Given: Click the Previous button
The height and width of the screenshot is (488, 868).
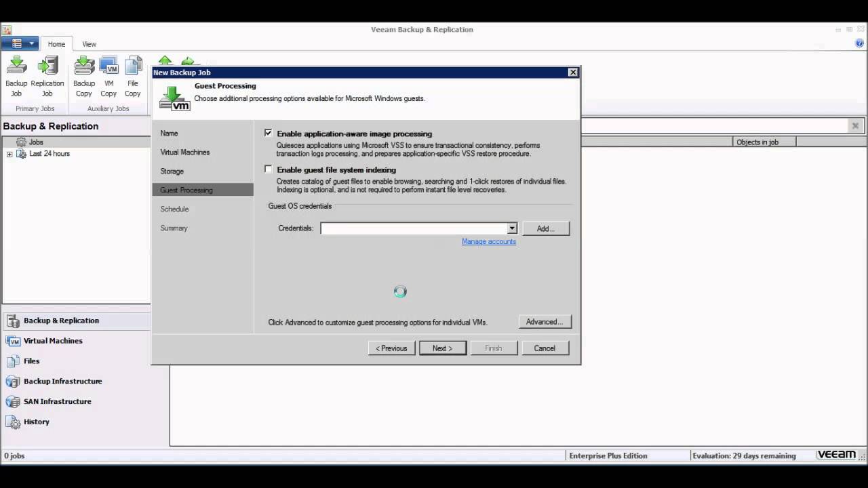Looking at the screenshot, I should tap(392, 348).
